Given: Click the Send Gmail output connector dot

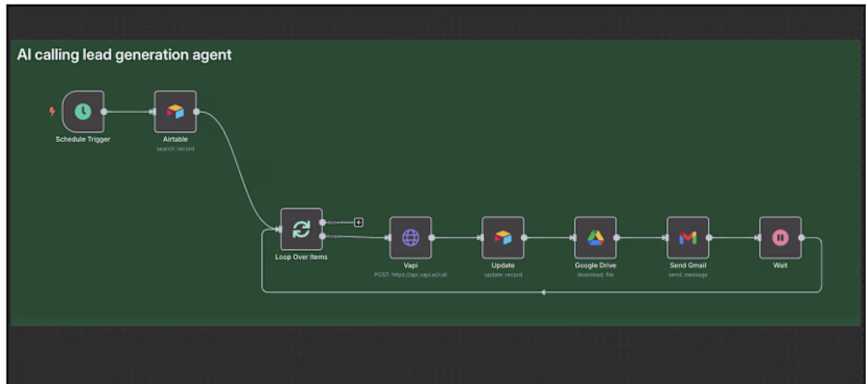Looking at the screenshot, I should tap(709, 237).
